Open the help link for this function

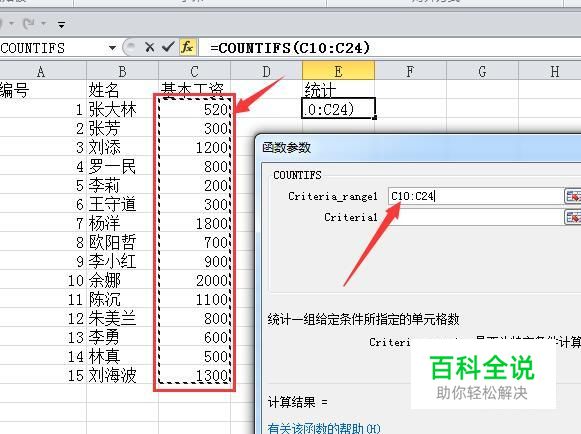click(323, 428)
